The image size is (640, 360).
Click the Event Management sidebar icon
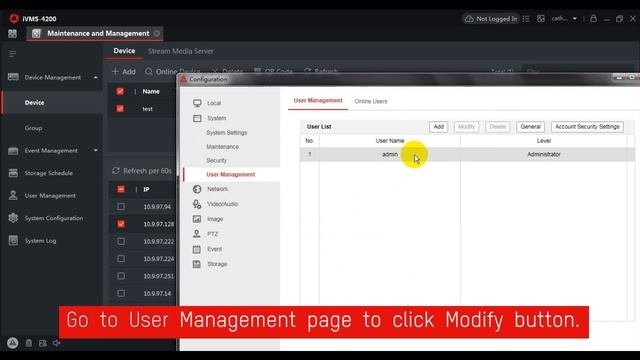pos(13,151)
